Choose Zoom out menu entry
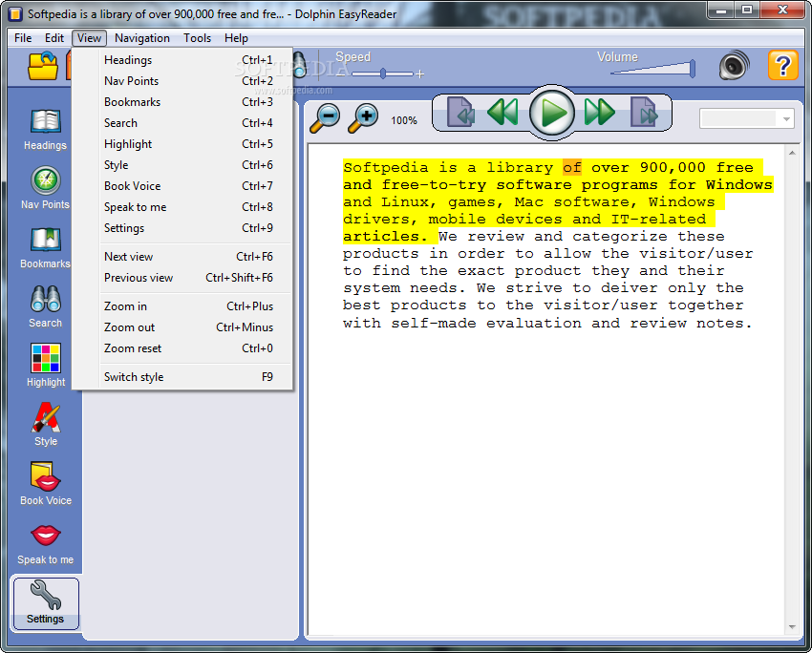 (182, 327)
